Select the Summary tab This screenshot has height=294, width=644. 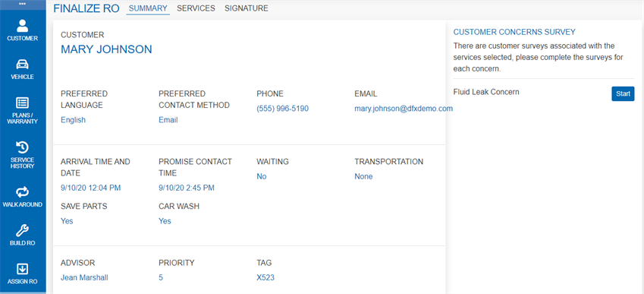pos(148,8)
